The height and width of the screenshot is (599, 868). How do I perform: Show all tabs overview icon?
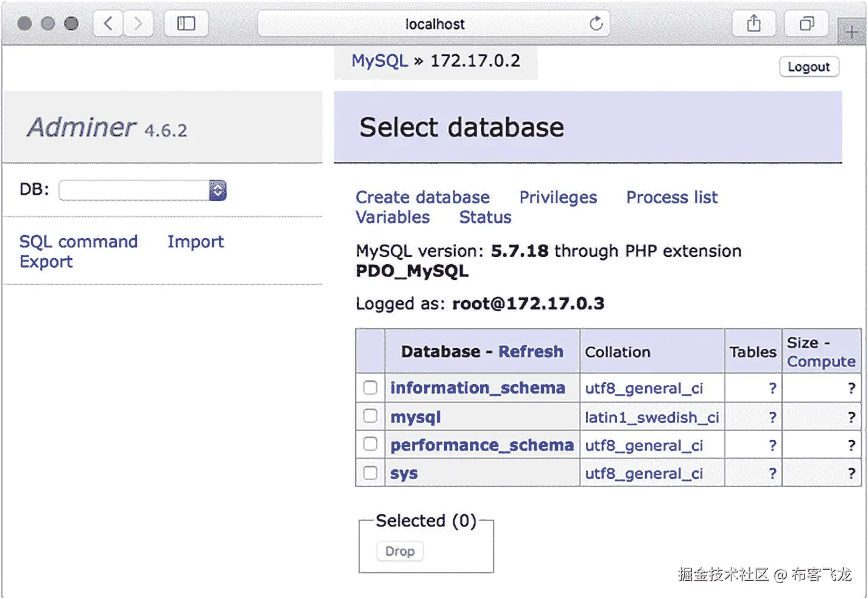click(806, 24)
